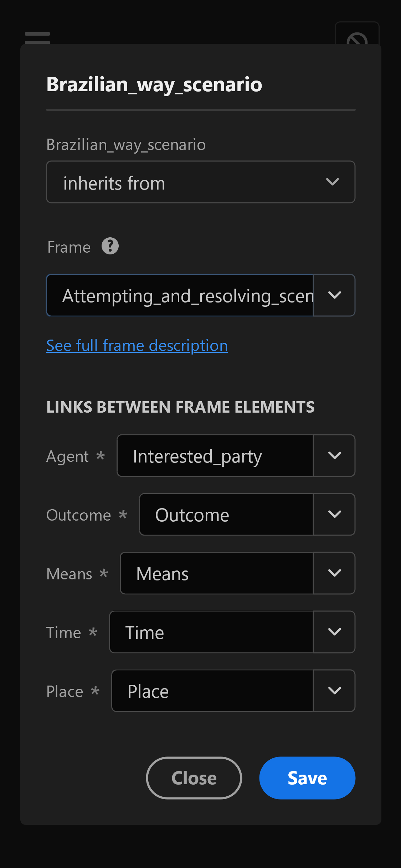Screen dimensions: 401x868
Task: Click the Place input field
Action: (x=212, y=691)
